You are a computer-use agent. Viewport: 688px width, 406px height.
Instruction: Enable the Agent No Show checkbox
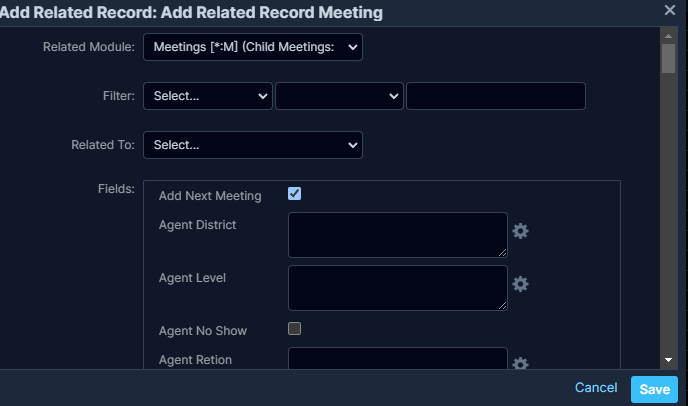tap(295, 328)
